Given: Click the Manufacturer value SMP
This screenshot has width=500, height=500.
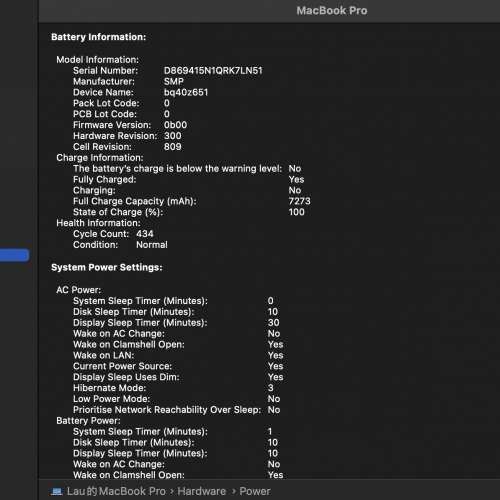Looking at the screenshot, I should 174,81.
